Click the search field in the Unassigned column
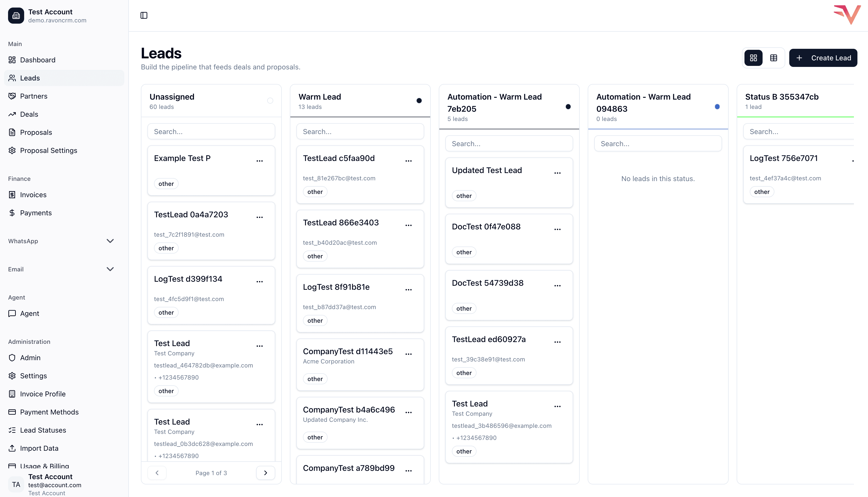 211,131
